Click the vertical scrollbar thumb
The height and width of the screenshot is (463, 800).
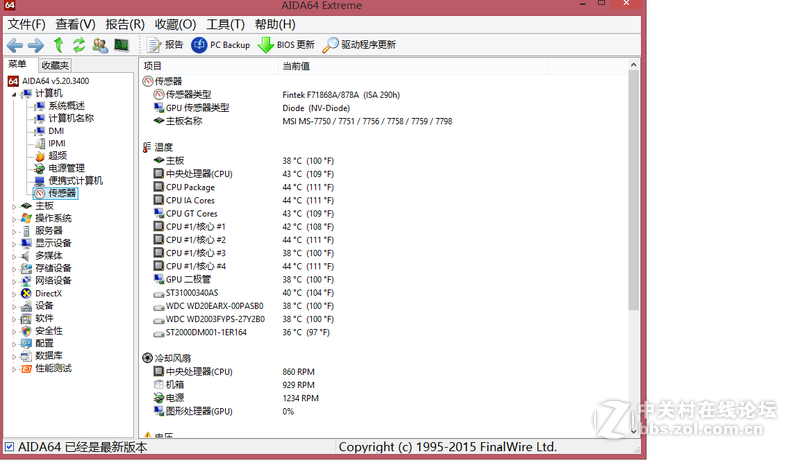coord(633,190)
